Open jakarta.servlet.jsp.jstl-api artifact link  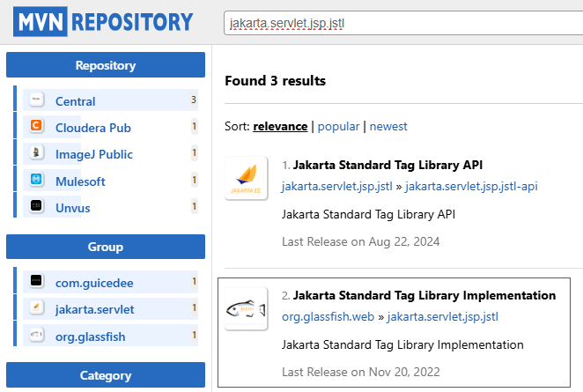(x=471, y=186)
